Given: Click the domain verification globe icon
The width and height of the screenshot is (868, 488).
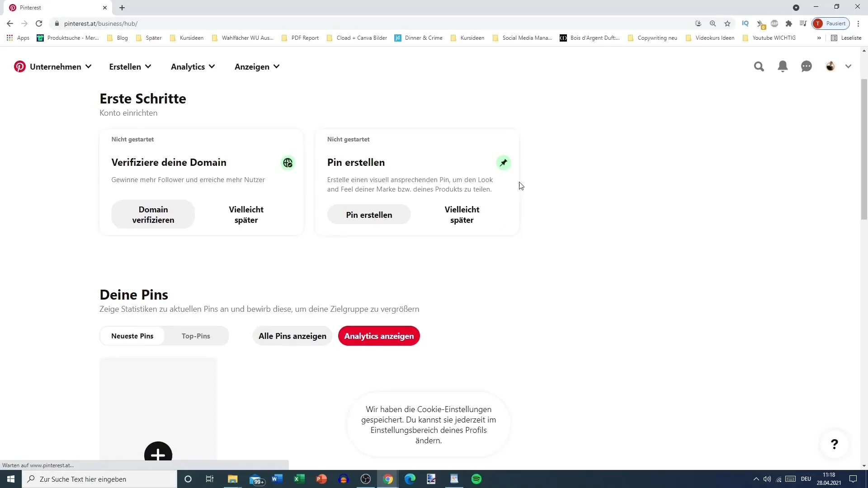Looking at the screenshot, I should tap(288, 163).
